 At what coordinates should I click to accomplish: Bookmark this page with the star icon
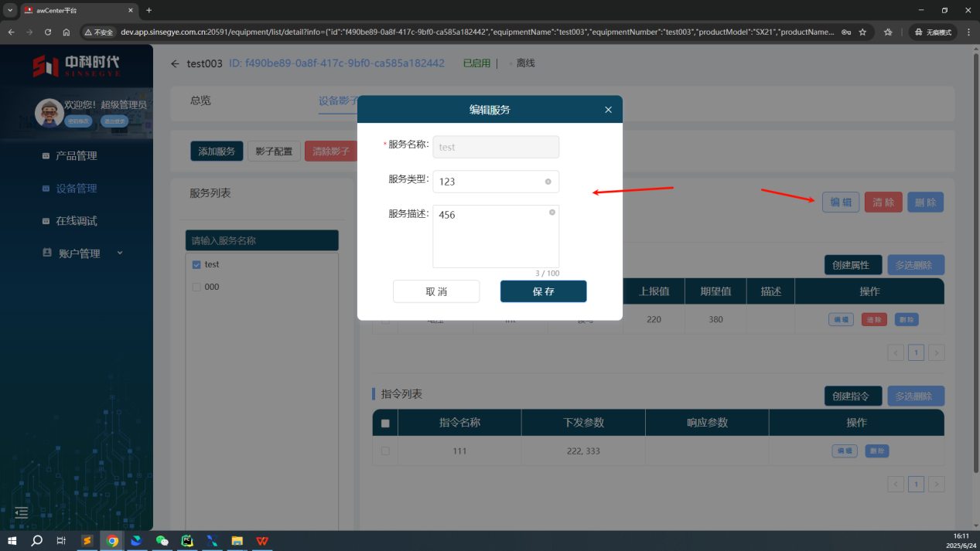pyautogui.click(x=862, y=32)
